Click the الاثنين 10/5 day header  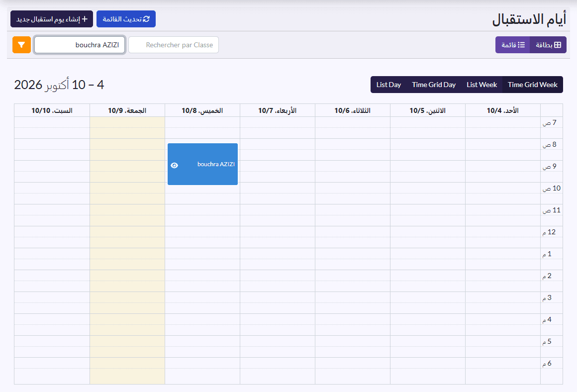pyautogui.click(x=428, y=110)
